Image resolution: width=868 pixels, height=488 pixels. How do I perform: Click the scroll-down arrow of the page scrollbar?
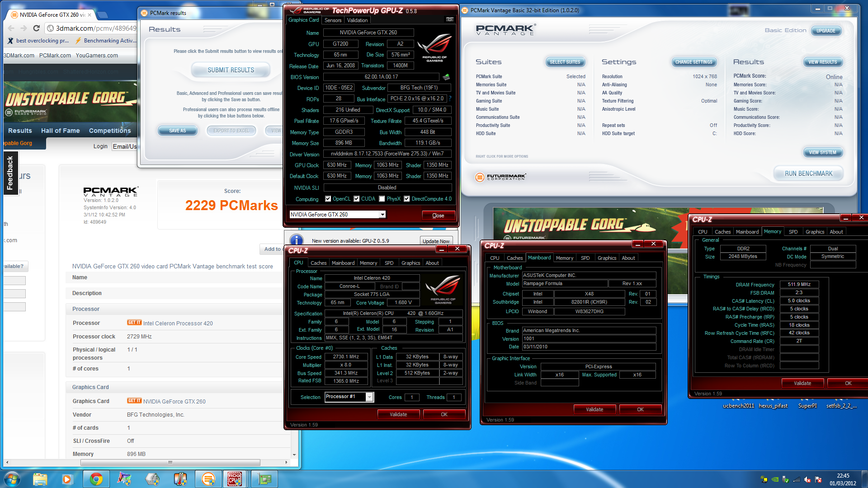294,455
